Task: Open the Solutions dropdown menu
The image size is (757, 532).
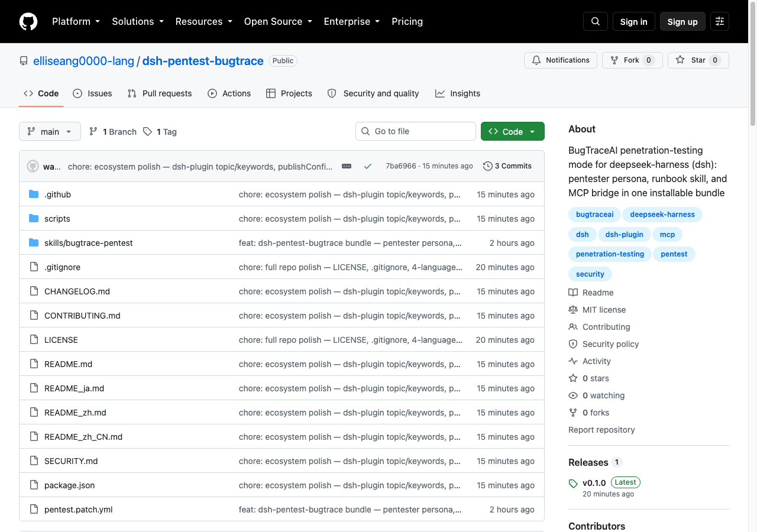Action: (138, 21)
